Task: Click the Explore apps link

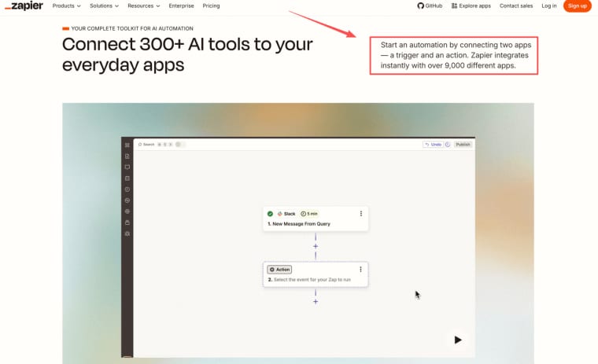Action: pos(471,6)
